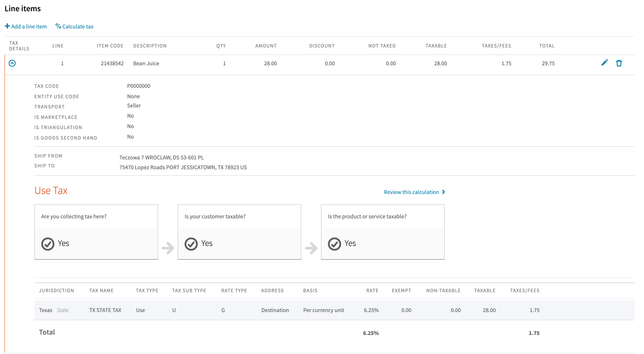Click the checkmark icon in the collecting tax card
The height and width of the screenshot is (354, 644).
tap(48, 243)
